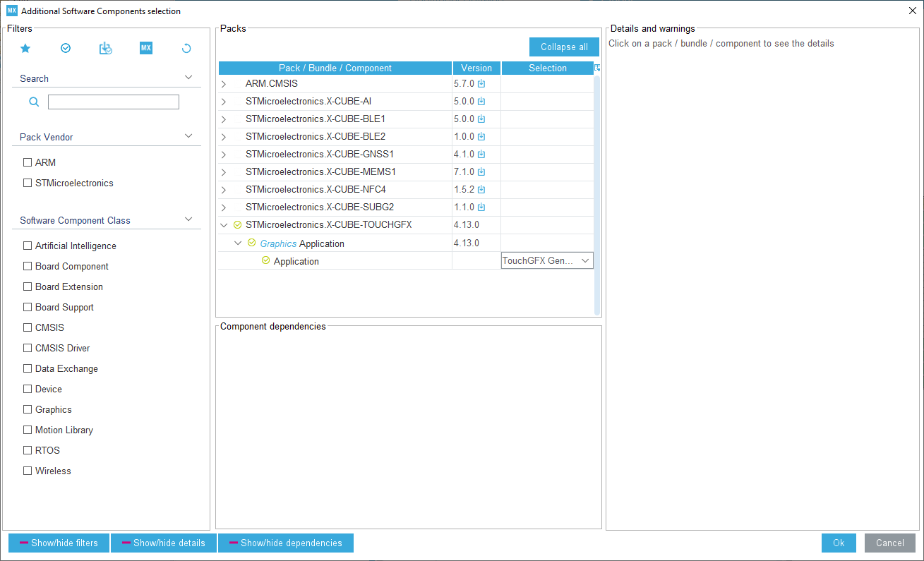Click download icon next to ARM.CMSIS version
This screenshot has height=561, width=924.
pyautogui.click(x=481, y=84)
